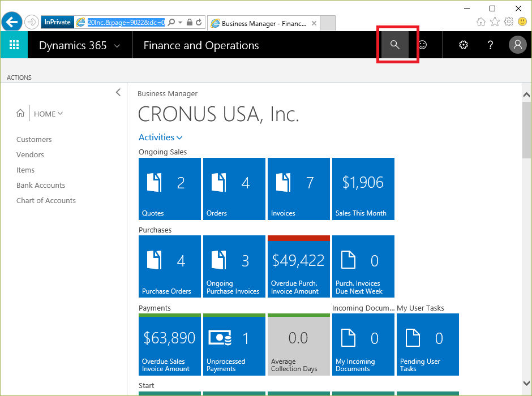
Task: Click the Ongoing Sales group label
Action: [162, 152]
